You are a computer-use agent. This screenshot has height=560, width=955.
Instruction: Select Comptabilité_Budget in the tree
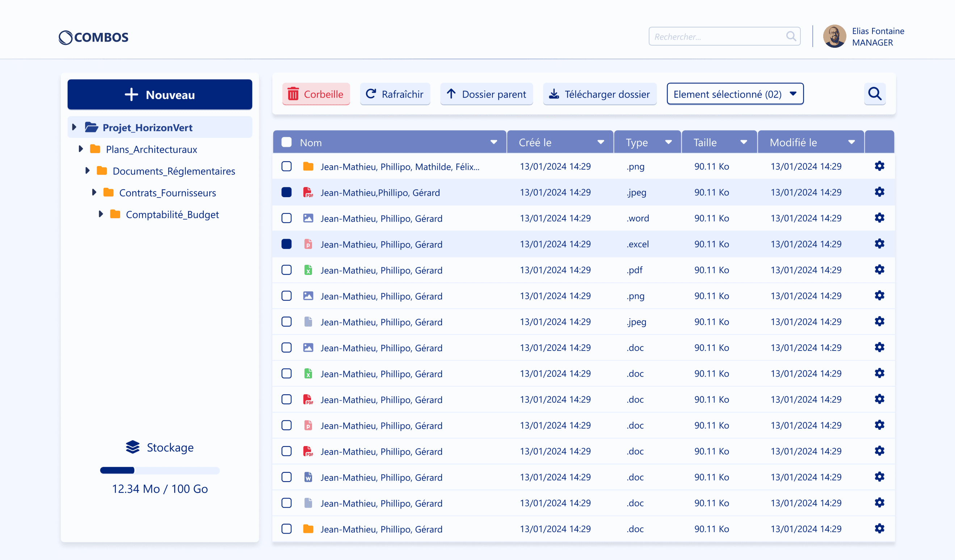coord(172,214)
